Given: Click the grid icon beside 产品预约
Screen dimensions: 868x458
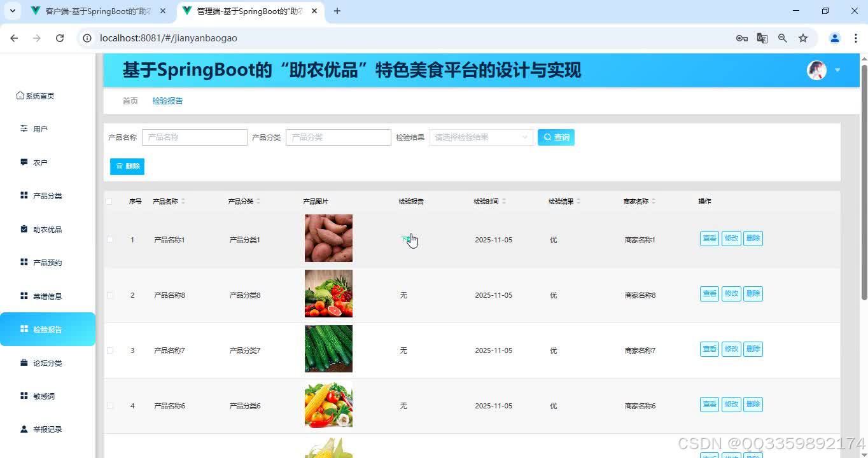Looking at the screenshot, I should coord(24,262).
